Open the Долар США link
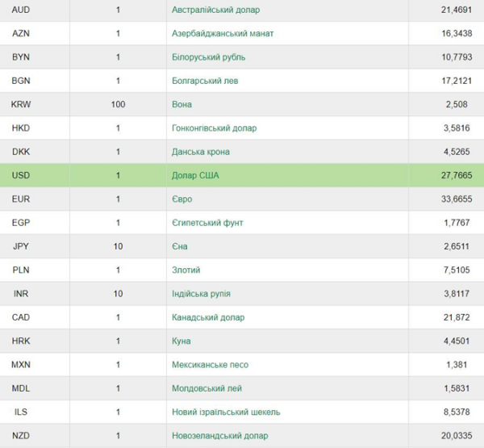The width and height of the screenshot is (484, 448). coord(195,175)
